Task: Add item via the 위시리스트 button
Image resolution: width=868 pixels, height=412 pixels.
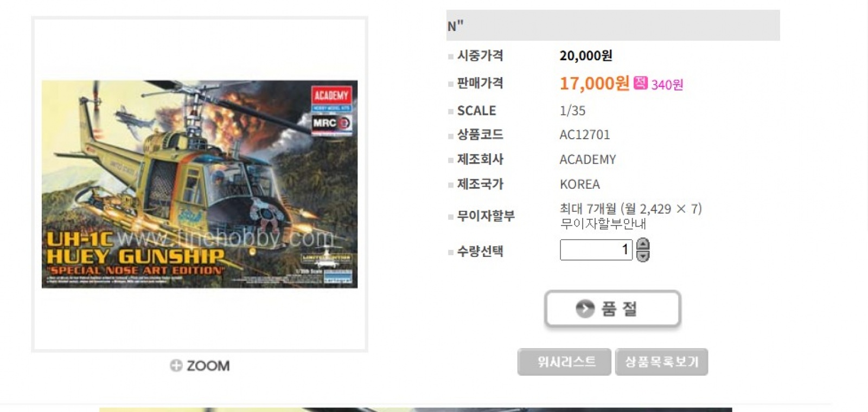Action: (x=564, y=362)
